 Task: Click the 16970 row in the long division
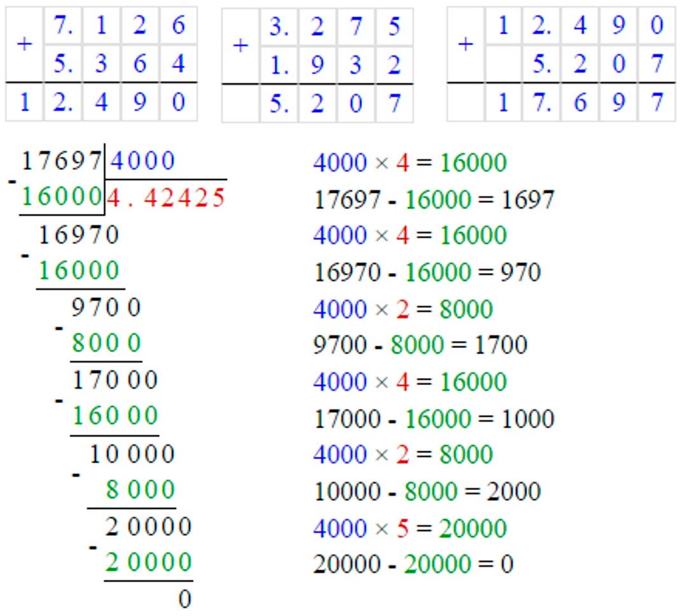79,235
